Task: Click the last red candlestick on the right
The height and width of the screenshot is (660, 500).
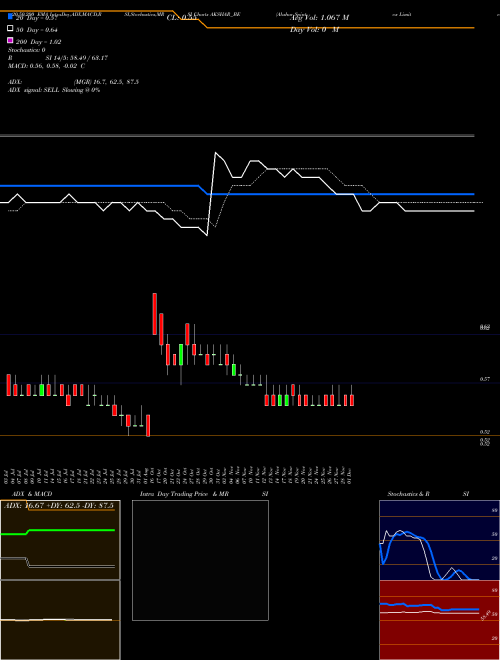Action: point(352,400)
